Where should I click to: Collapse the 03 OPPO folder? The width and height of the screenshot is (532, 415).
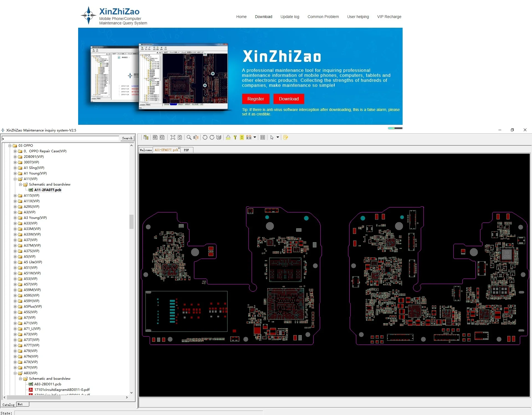10,145
